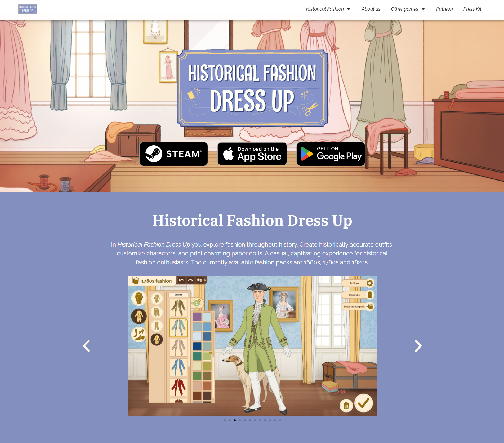This screenshot has width=504, height=443.
Task: Jump to the seventh carousel dot
Action: [x=255, y=420]
